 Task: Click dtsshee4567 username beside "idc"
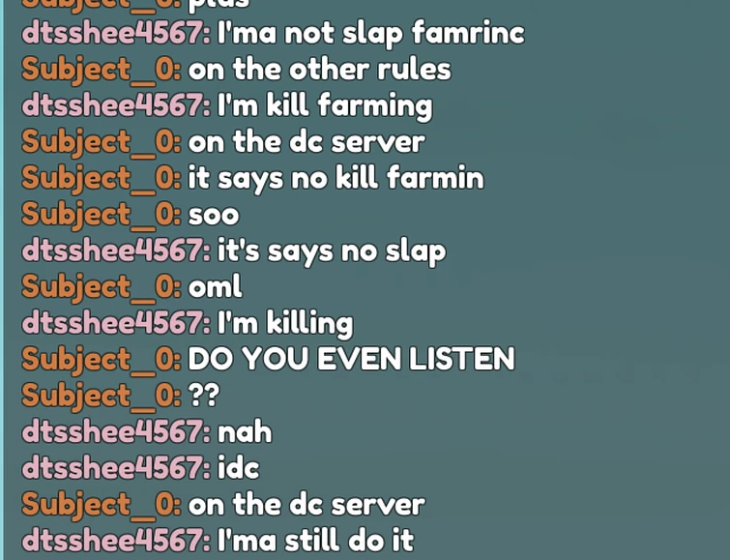[x=116, y=469]
